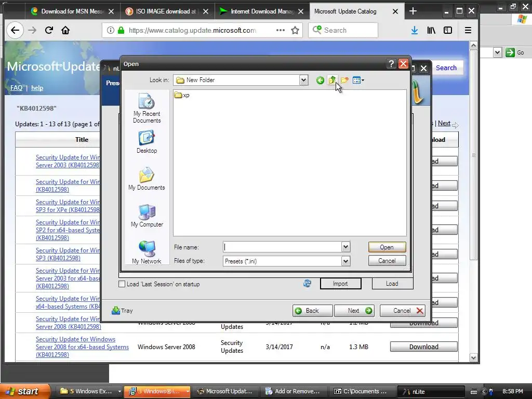Open the View menu icon in Open dialog

358,81
